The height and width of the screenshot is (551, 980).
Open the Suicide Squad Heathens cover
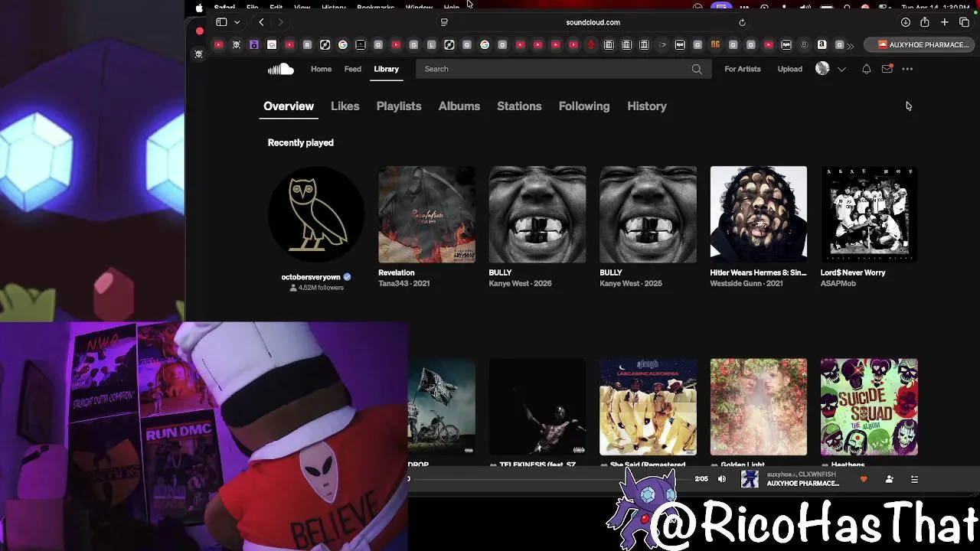[x=869, y=407]
